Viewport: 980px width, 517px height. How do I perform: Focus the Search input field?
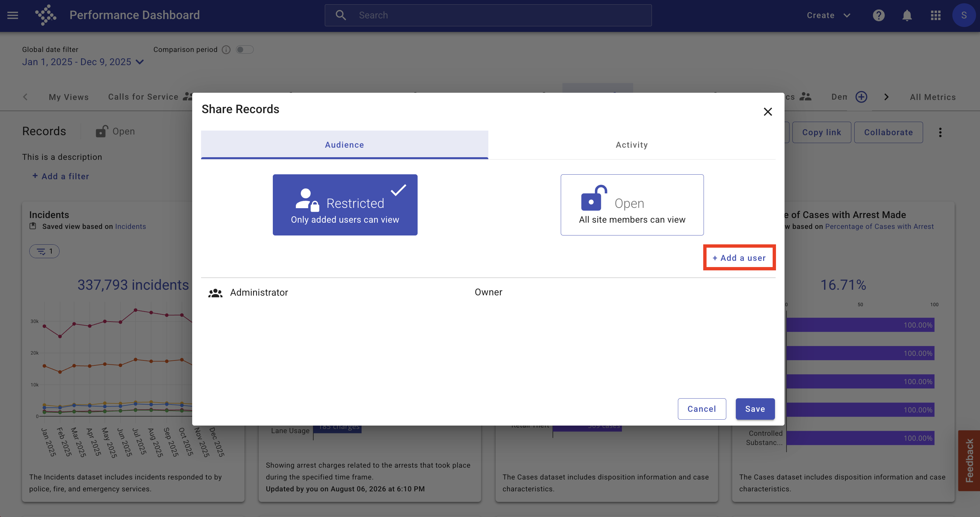[488, 15]
